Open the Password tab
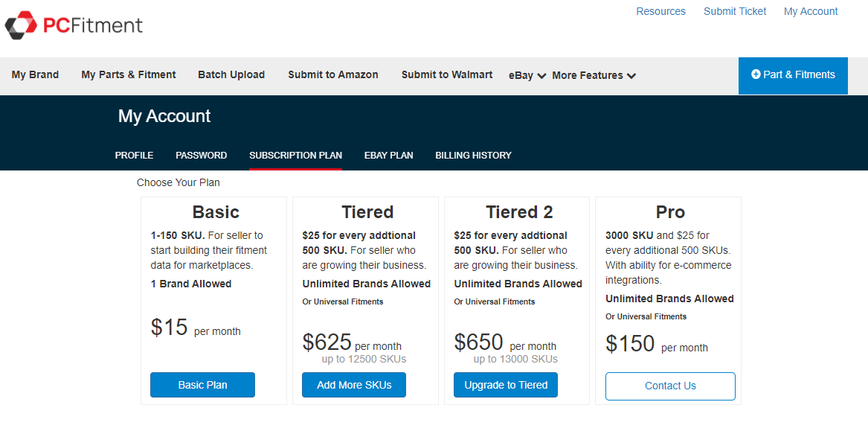Screen dimensions: 868x434 [x=201, y=156]
